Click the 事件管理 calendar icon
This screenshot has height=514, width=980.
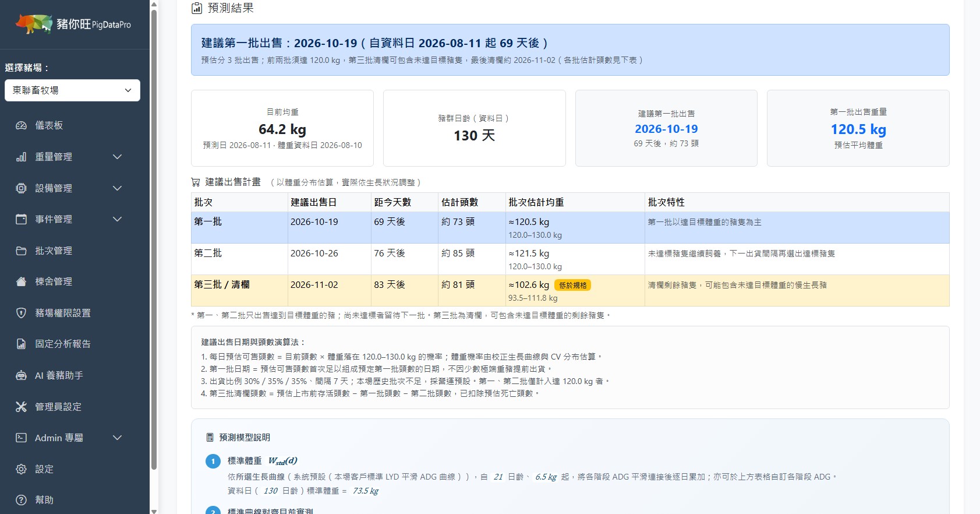coord(21,219)
